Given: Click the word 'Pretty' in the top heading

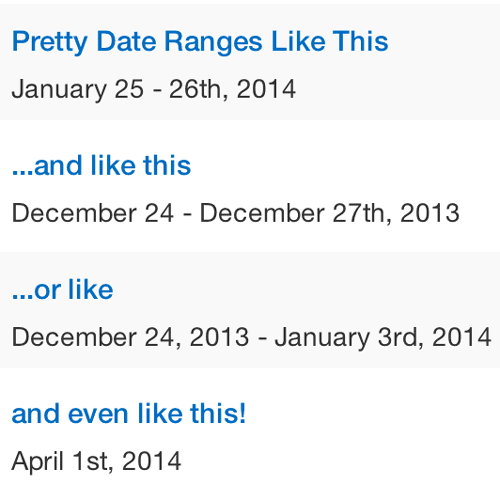Looking at the screenshot, I should click(50, 42).
